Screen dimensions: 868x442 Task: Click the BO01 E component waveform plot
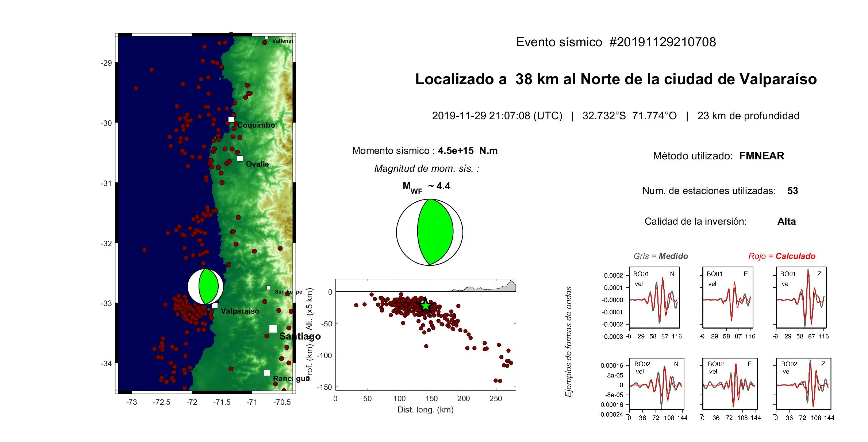coord(728,298)
